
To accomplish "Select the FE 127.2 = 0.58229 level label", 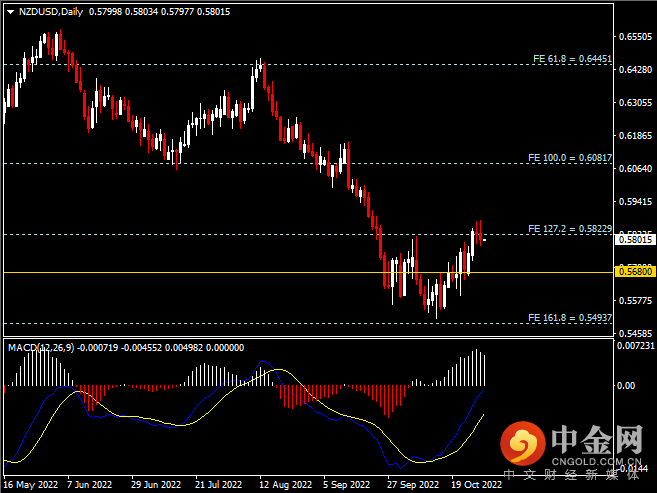I will click(x=570, y=229).
